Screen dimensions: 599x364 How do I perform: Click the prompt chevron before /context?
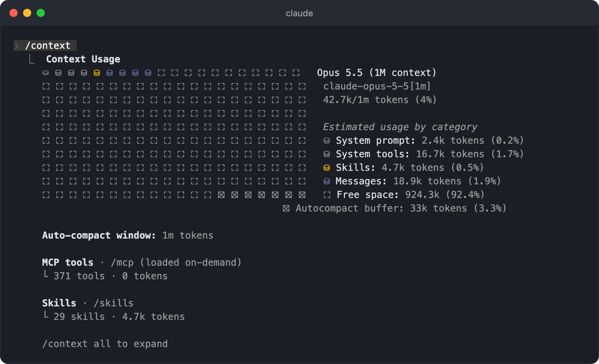pos(16,45)
